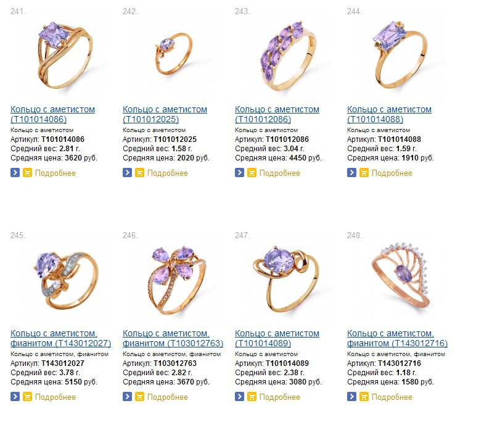Click Подробнее under ring T101014088
Image resolution: width=484 pixels, height=448 pixels.
(392, 173)
